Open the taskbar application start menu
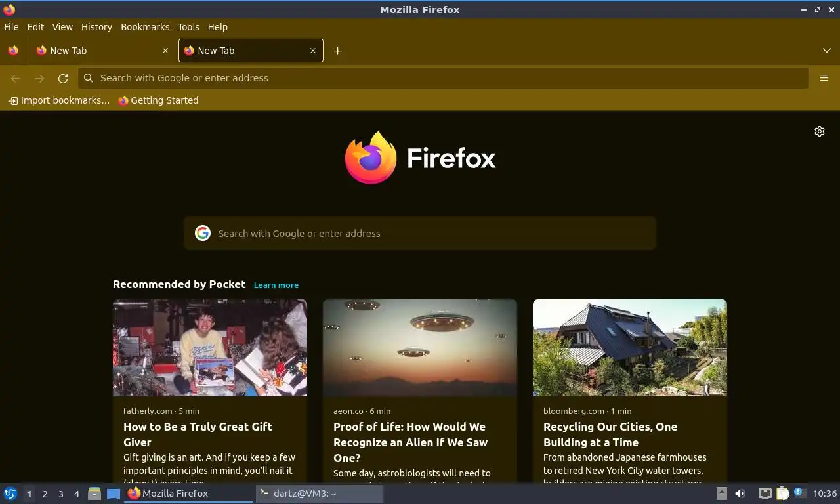The height and width of the screenshot is (504, 840). [10, 493]
